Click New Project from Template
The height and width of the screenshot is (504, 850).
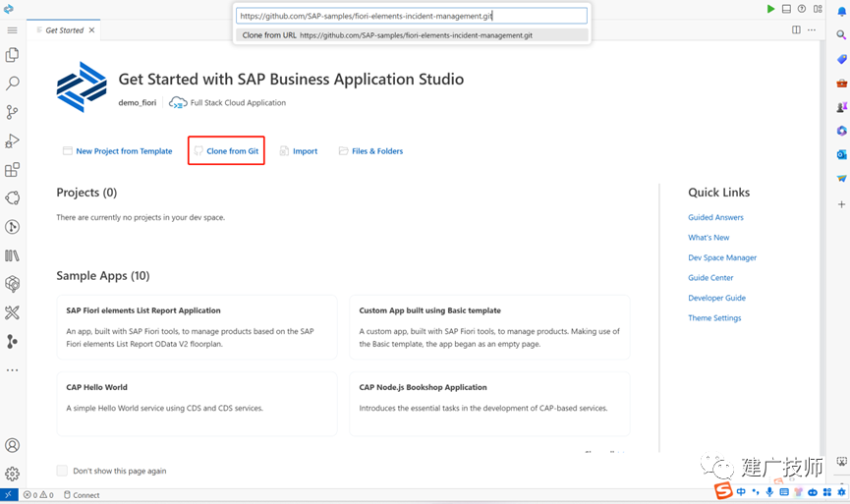118,151
